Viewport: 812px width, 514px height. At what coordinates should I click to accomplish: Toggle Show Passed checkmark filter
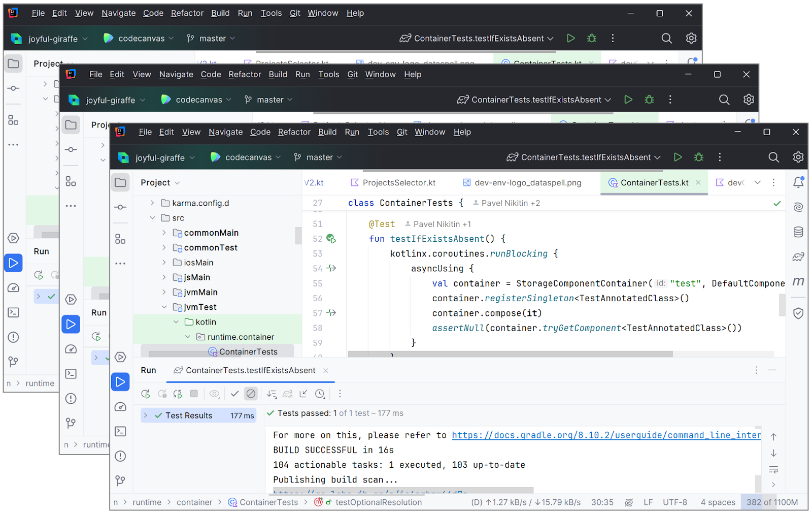coord(234,394)
